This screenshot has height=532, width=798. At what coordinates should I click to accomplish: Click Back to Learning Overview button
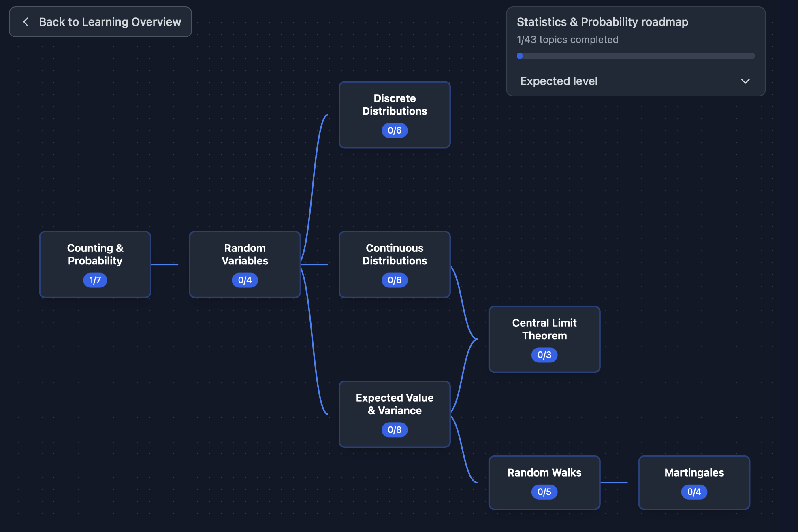[x=100, y=22]
